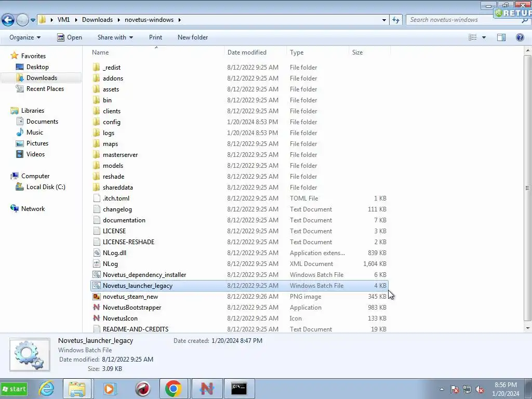Select the clients folder icon

[96, 111]
